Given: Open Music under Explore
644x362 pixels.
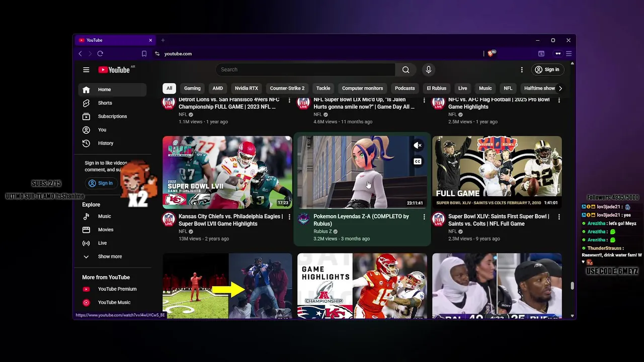Looking at the screenshot, I should coord(112,216).
